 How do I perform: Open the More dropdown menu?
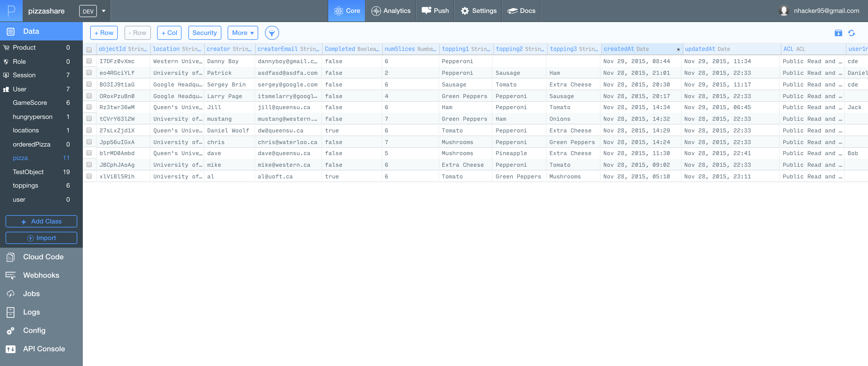pos(243,33)
